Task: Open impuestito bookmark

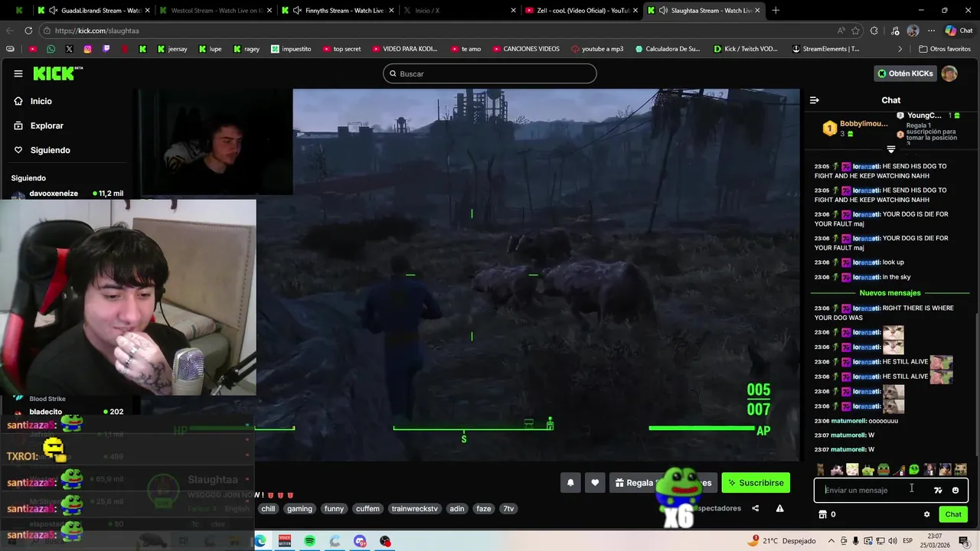Action: [291, 49]
